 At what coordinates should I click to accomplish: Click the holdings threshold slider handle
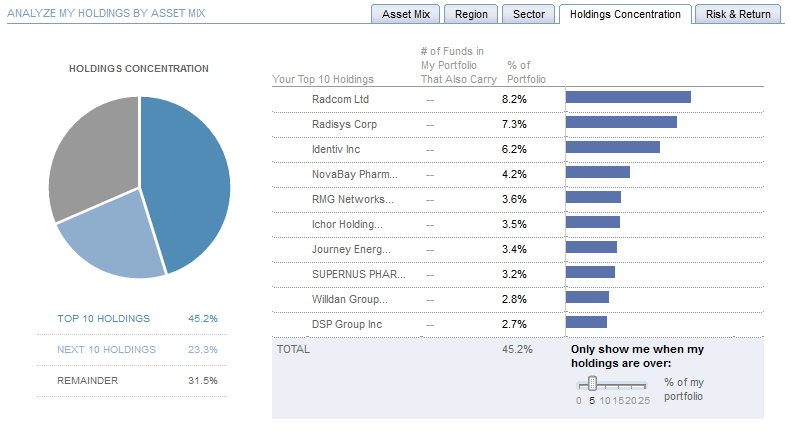[x=592, y=383]
